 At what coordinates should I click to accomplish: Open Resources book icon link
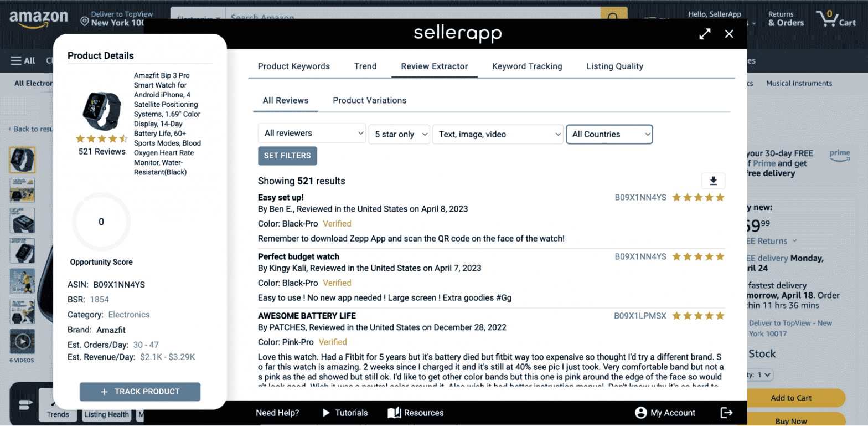416,413
